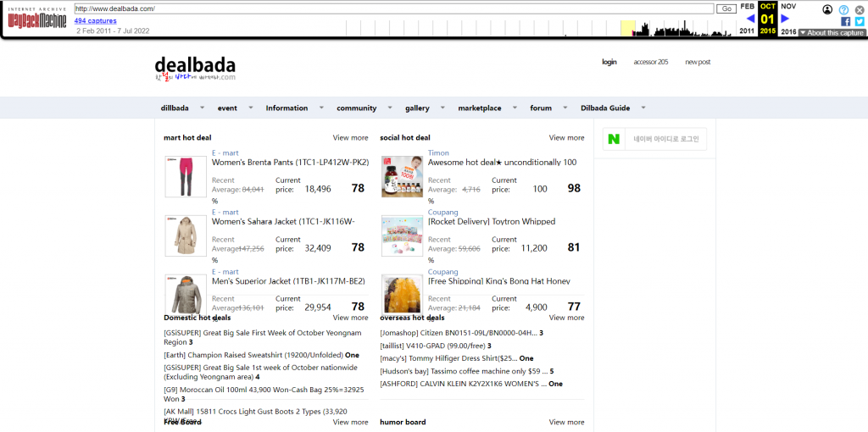Open King's Bong Hat Honey thumbnail
868x432 pixels.
click(403, 296)
